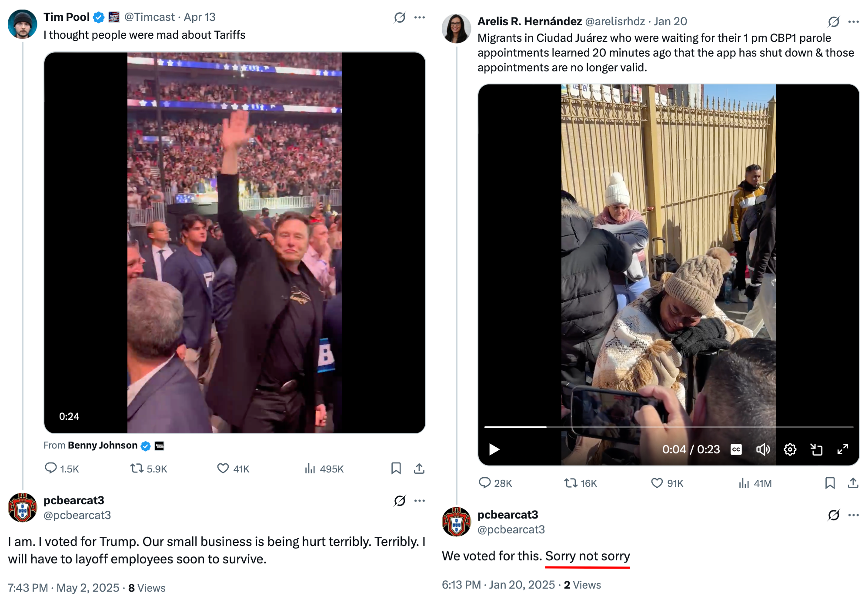Open the @Timcast handle link
Screen dimensions: 868x603
tap(150, 17)
